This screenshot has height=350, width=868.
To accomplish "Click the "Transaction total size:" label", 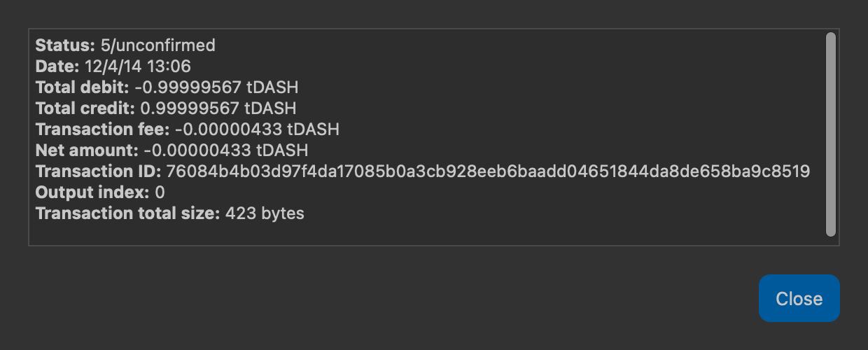I will pos(128,213).
